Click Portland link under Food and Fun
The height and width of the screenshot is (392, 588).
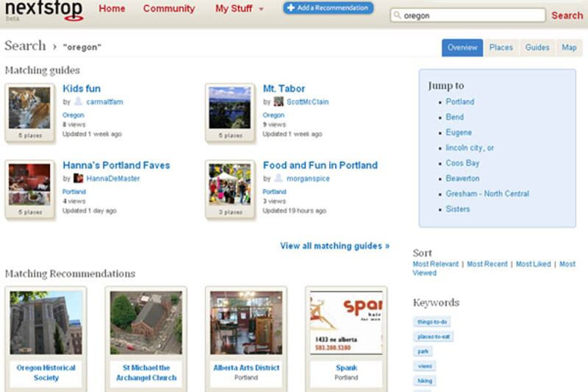click(274, 192)
